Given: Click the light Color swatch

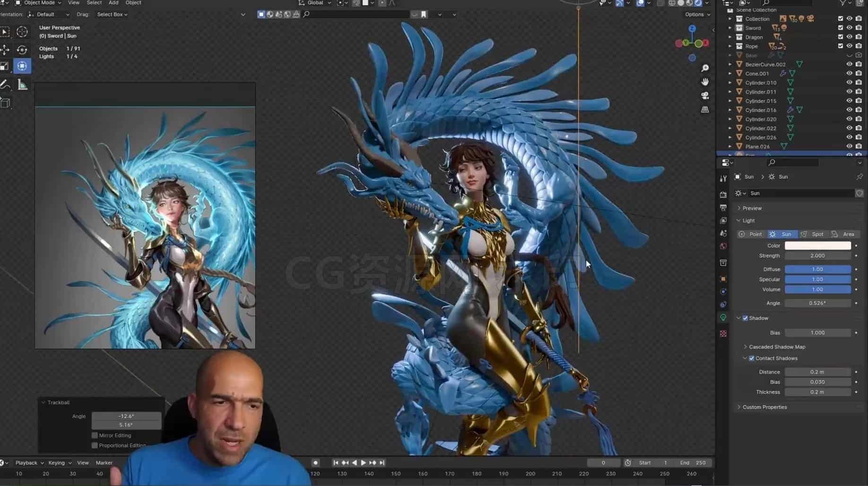Looking at the screenshot, I should tap(818, 246).
